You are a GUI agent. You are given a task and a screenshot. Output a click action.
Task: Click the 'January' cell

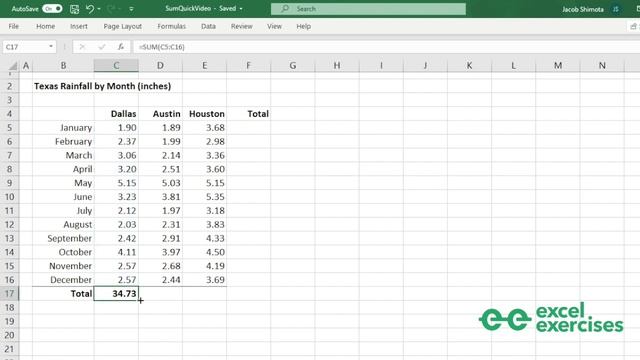[x=63, y=128]
